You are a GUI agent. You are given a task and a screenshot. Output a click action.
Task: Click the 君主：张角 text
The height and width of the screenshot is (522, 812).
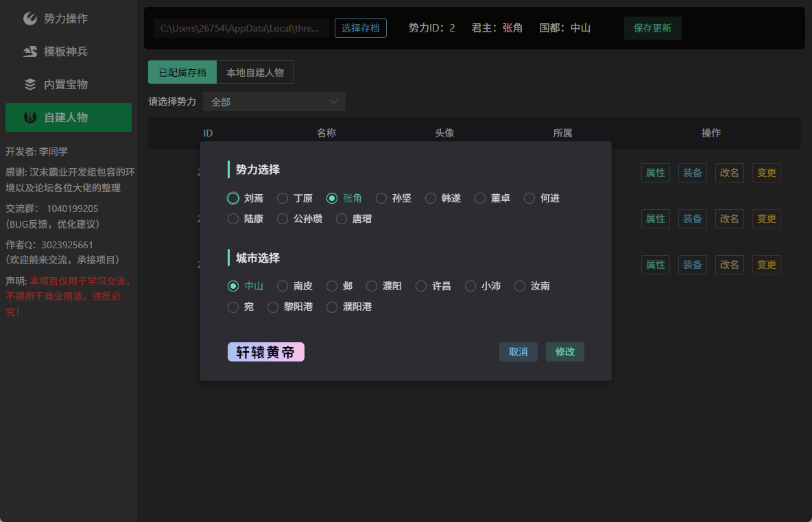tap(497, 28)
